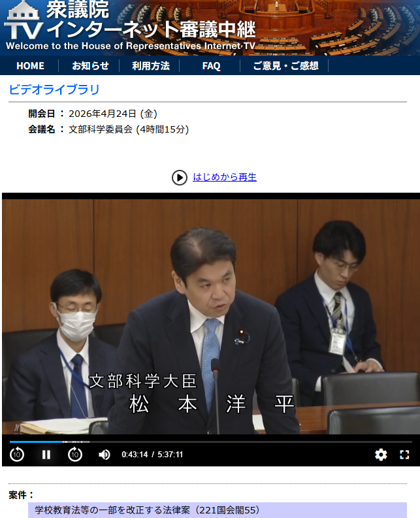The height and width of the screenshot is (518, 420).
Task: Click the video frame showing the minister
Action: (210, 314)
